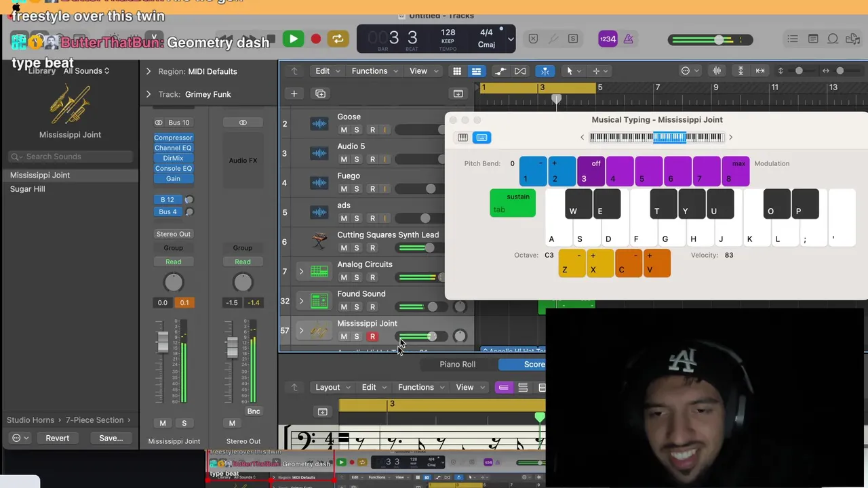The image size is (868, 488).
Task: Toggle the yellow Cycle mode button
Action: tap(338, 39)
